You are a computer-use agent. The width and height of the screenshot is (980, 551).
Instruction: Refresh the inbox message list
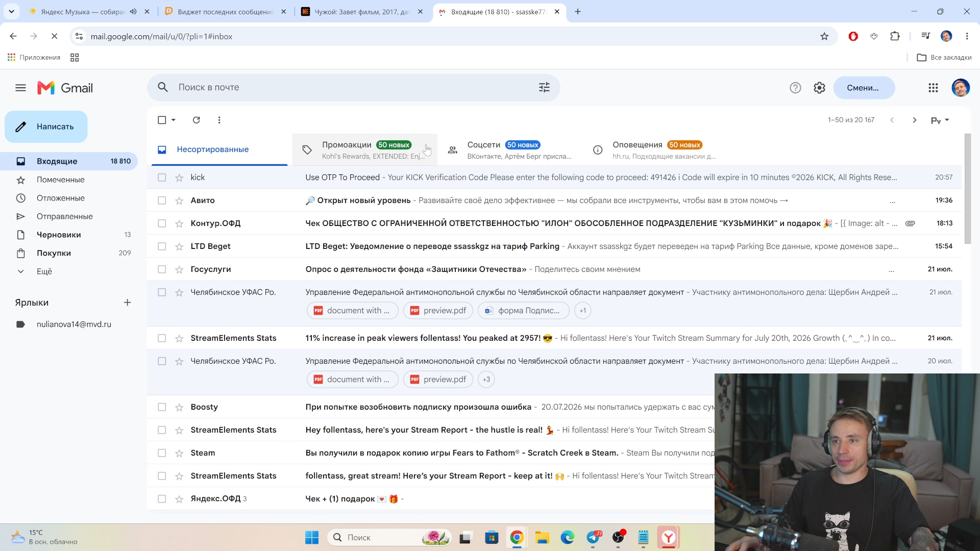tap(196, 120)
